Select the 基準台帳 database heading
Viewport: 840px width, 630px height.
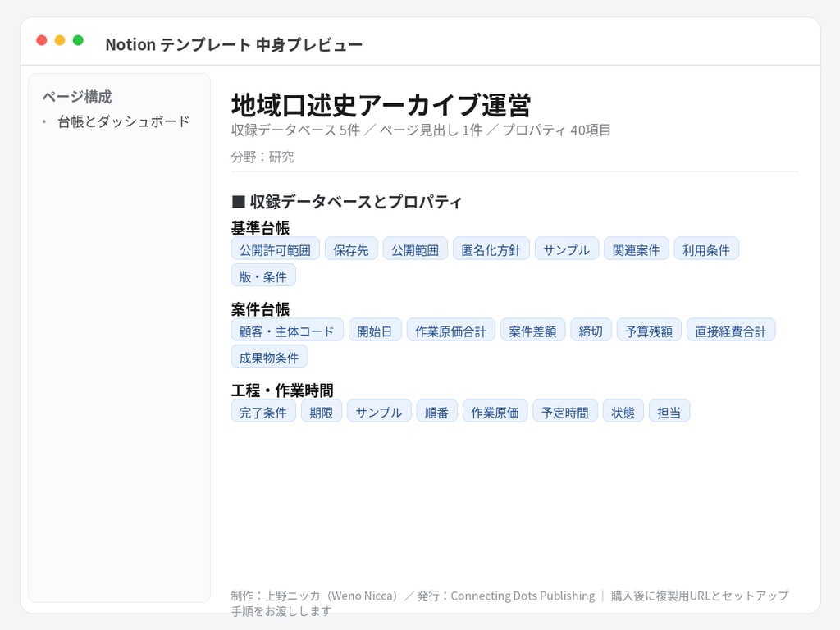260,228
